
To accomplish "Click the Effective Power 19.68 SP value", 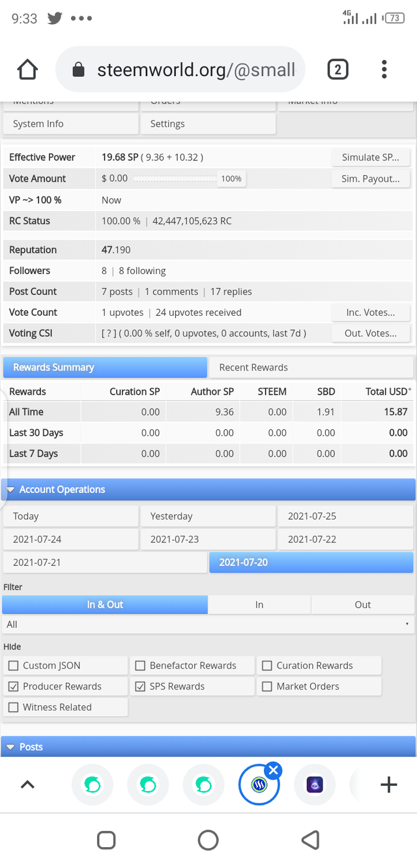I will tap(120, 157).
